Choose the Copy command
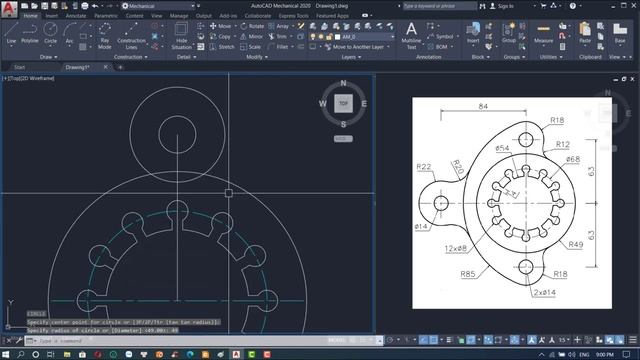 click(x=220, y=36)
